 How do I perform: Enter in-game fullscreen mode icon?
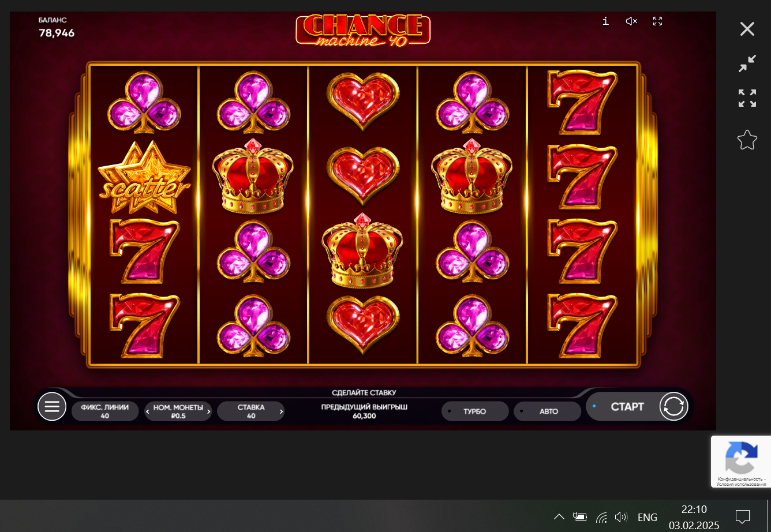(x=657, y=21)
